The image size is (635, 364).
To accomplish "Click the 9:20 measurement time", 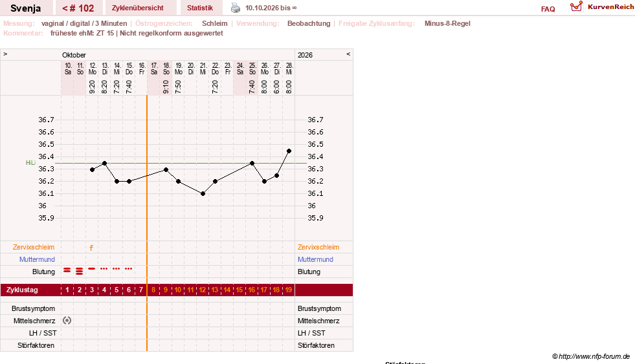I will coord(93,87).
